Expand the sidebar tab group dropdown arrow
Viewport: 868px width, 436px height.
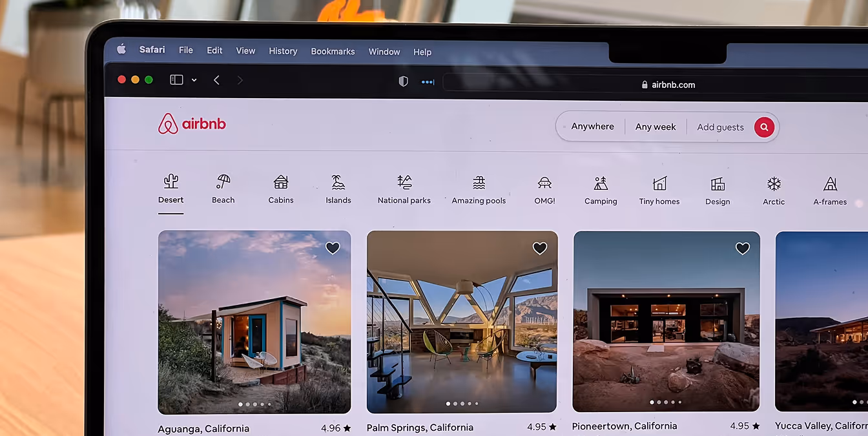pyautogui.click(x=194, y=80)
